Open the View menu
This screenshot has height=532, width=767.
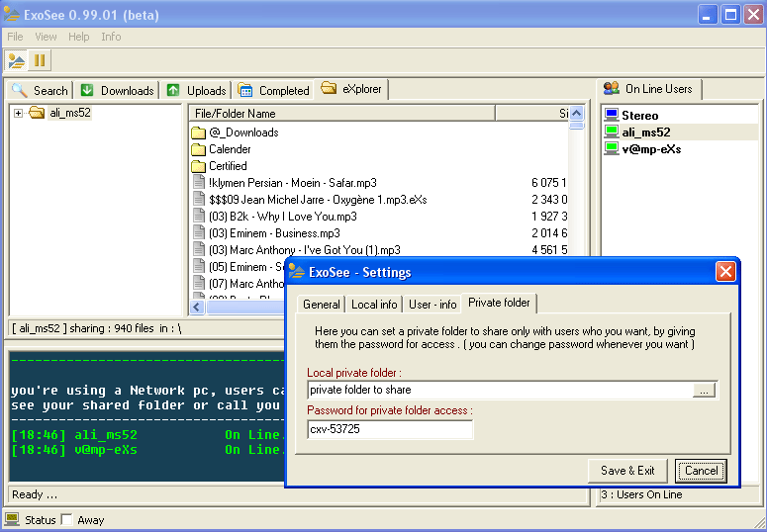tap(46, 37)
